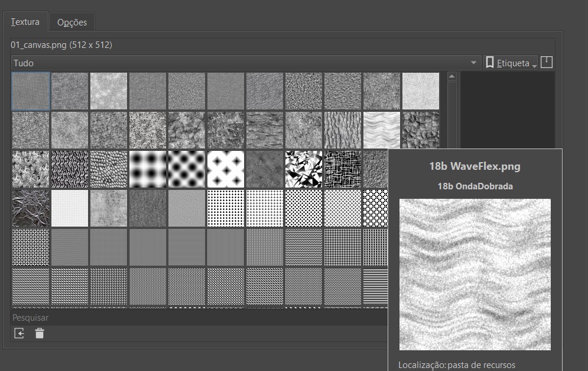Choose the blurred black dots pattern thumbnail
Viewport: 588px width, 371px height.
coord(148,169)
